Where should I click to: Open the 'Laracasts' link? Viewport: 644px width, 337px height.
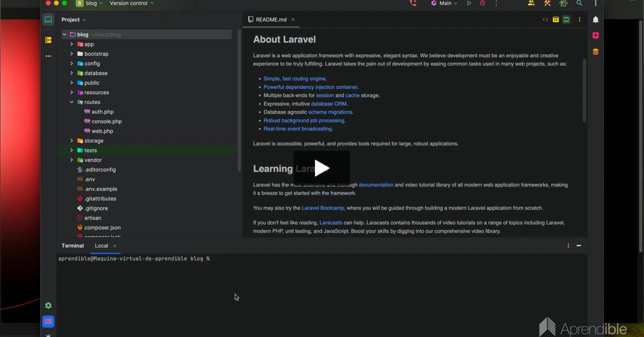331,223
